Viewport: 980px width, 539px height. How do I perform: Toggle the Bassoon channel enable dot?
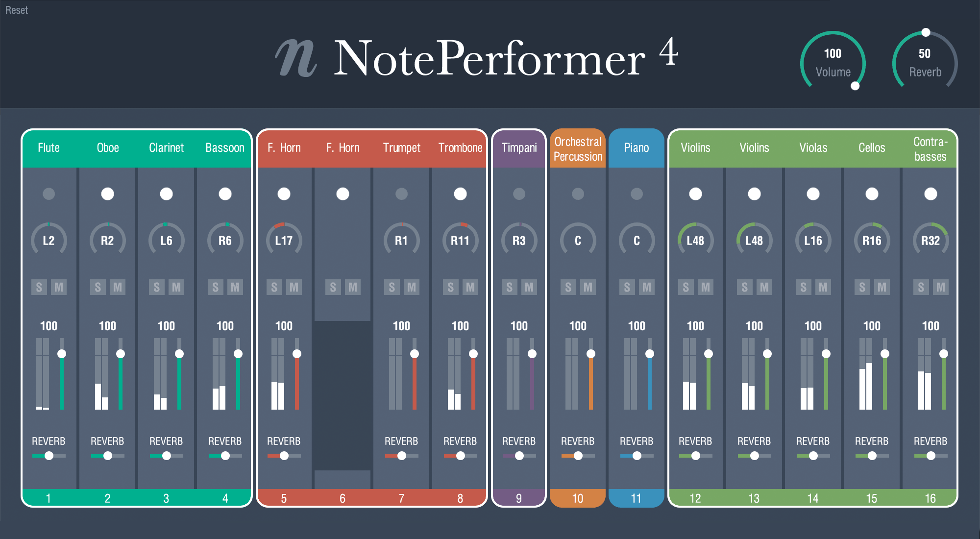click(x=225, y=194)
